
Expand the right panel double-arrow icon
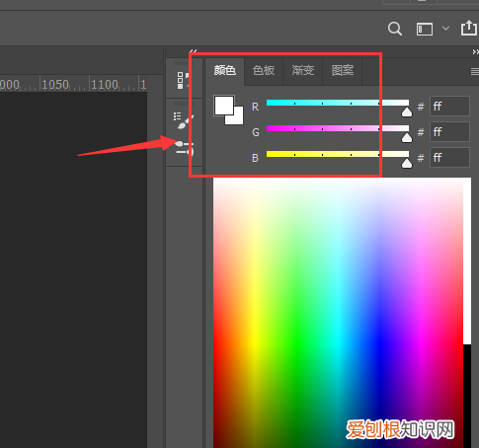point(475,52)
